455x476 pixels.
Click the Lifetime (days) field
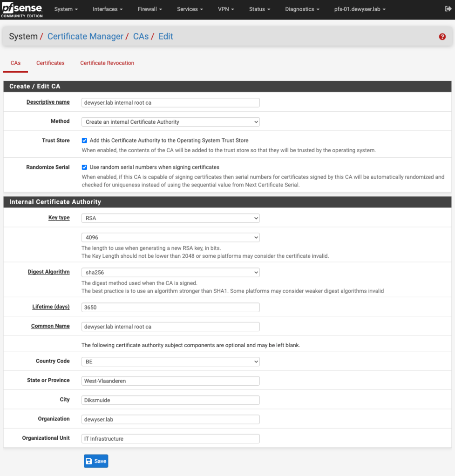[170, 308]
